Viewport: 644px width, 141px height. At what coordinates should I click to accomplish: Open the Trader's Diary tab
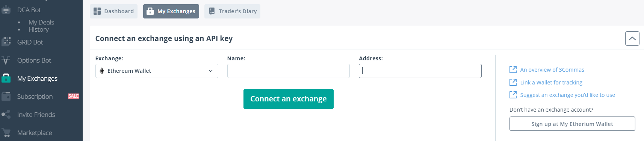click(232, 11)
